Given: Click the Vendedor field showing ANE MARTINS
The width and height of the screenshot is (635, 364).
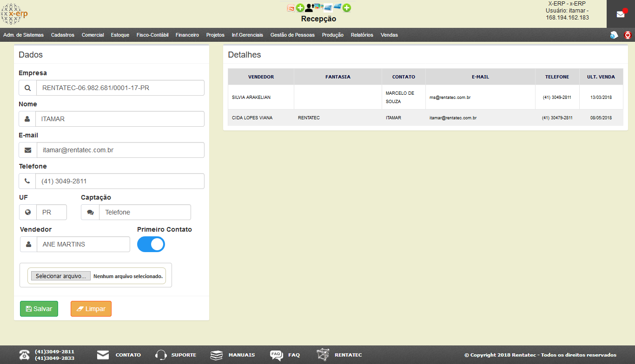Looking at the screenshot, I should 84,244.
